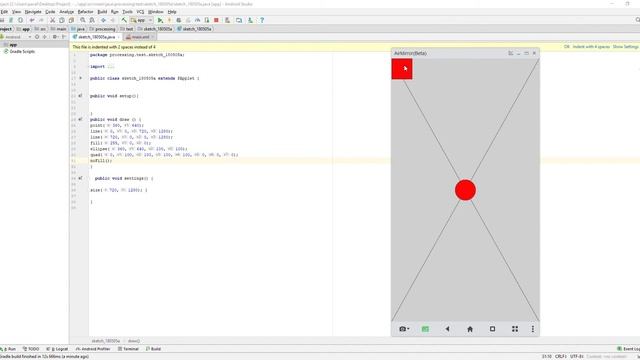Click the Apply Changes lightning icon
This screenshot has width=640, height=360.
tap(169, 20)
